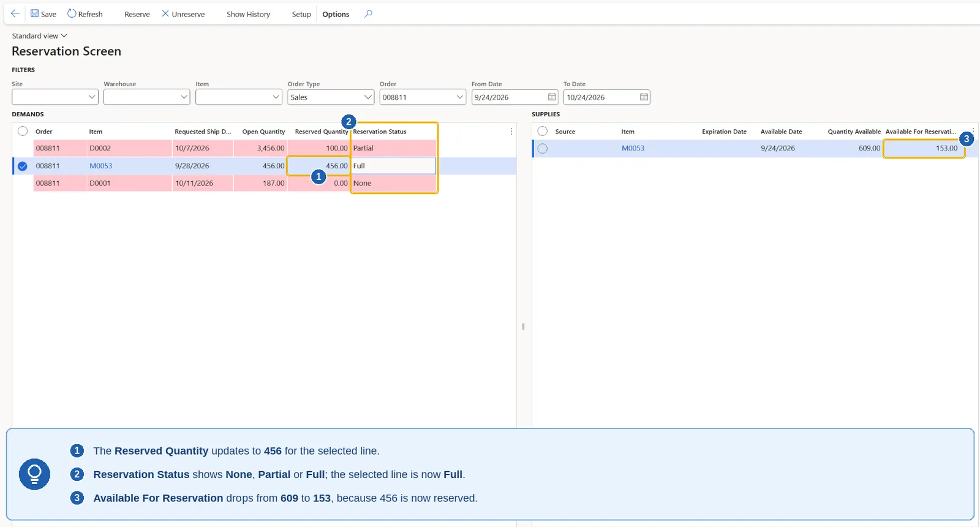The height and width of the screenshot is (527, 980).
Task: Expand the Site filter dropdown
Action: pyautogui.click(x=92, y=97)
